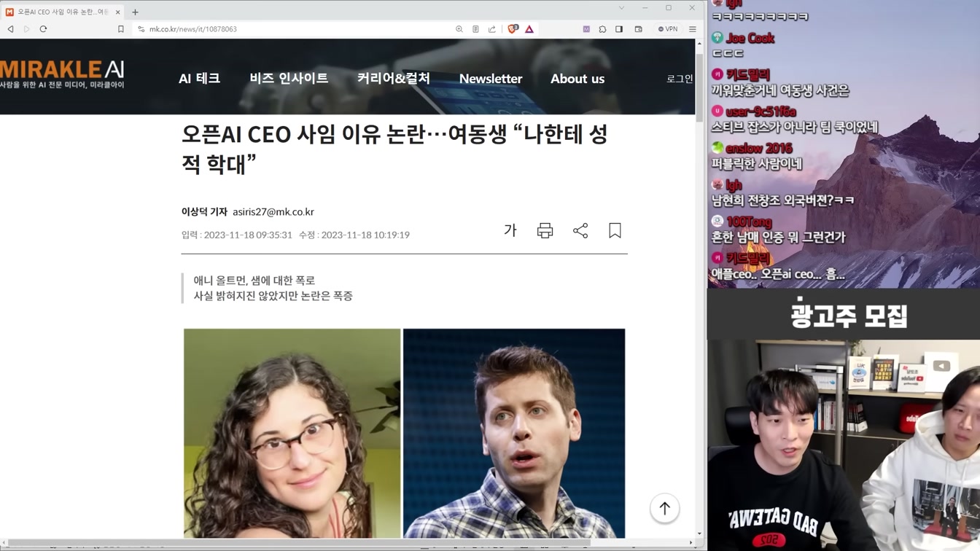Open the 비즈 인사이트 menu
This screenshot has width=980, height=551.
(289, 78)
